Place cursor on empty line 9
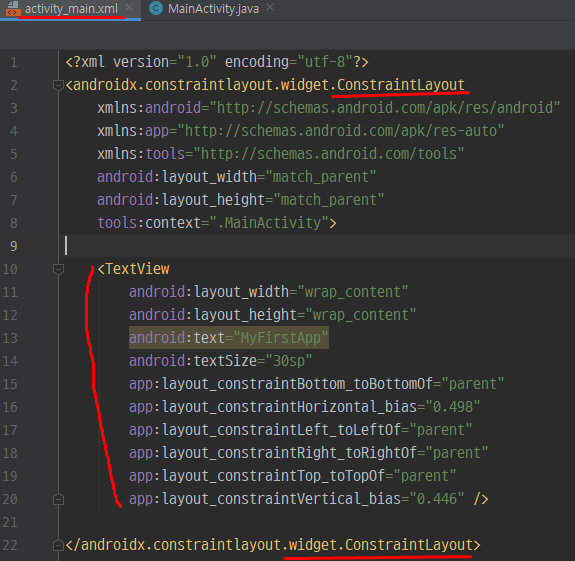This screenshot has height=561, width=575. click(x=317, y=246)
